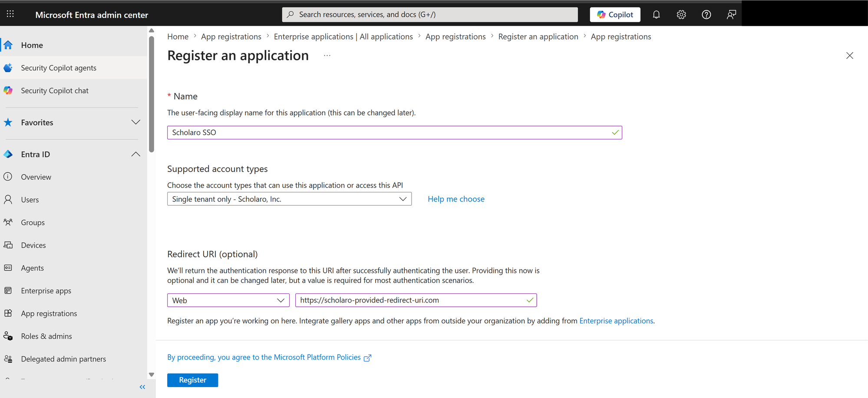Screen dimensions: 868x398
Task: Click the Users person icon
Action: pos(8,200)
